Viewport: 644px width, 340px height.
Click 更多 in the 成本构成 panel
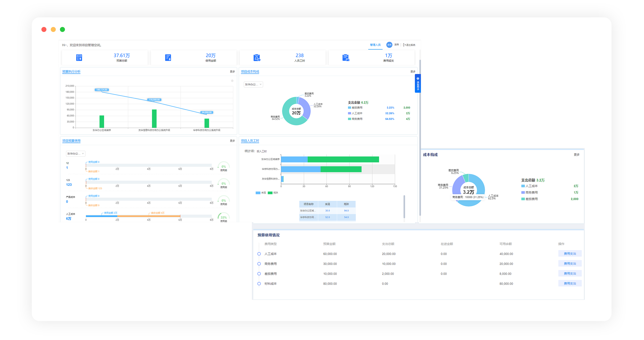(x=576, y=155)
